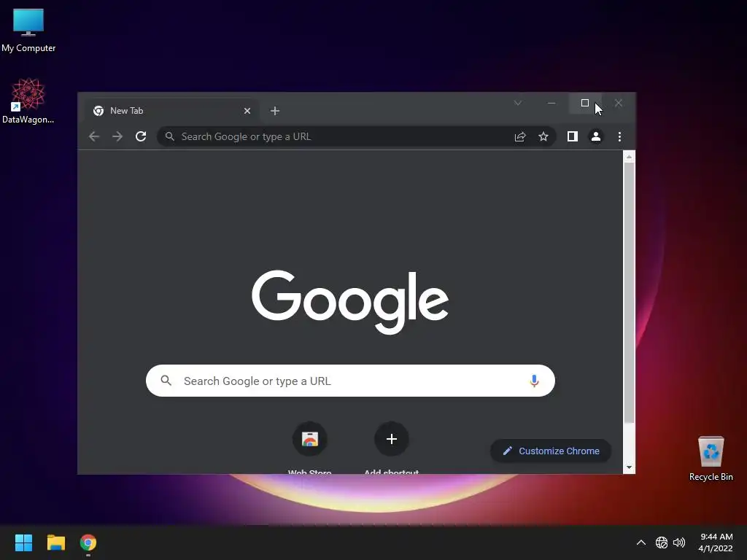747x560 pixels.
Task: Click the magnifier in Google search box
Action: (x=166, y=381)
